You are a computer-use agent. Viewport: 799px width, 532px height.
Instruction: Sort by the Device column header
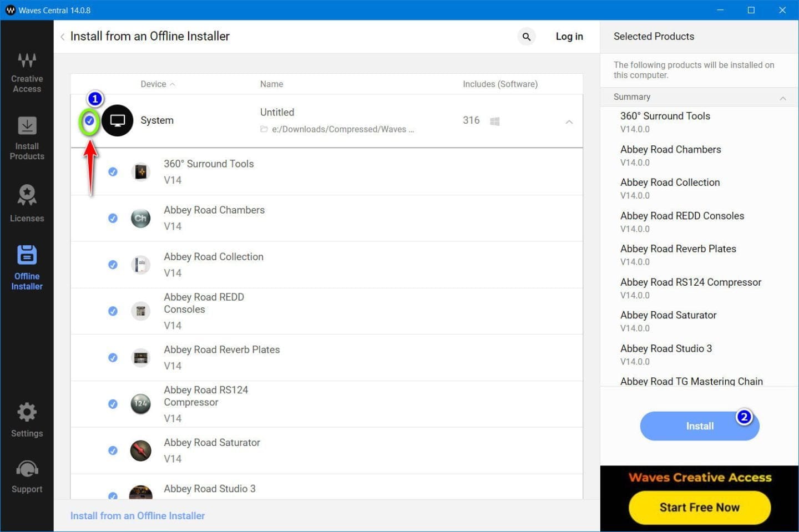[158, 84]
